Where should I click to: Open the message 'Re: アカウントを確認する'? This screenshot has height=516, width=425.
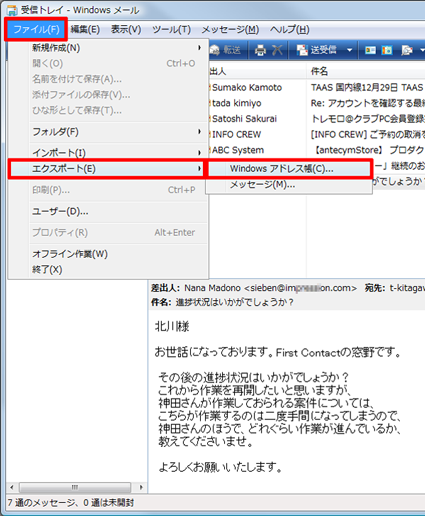[367, 103]
